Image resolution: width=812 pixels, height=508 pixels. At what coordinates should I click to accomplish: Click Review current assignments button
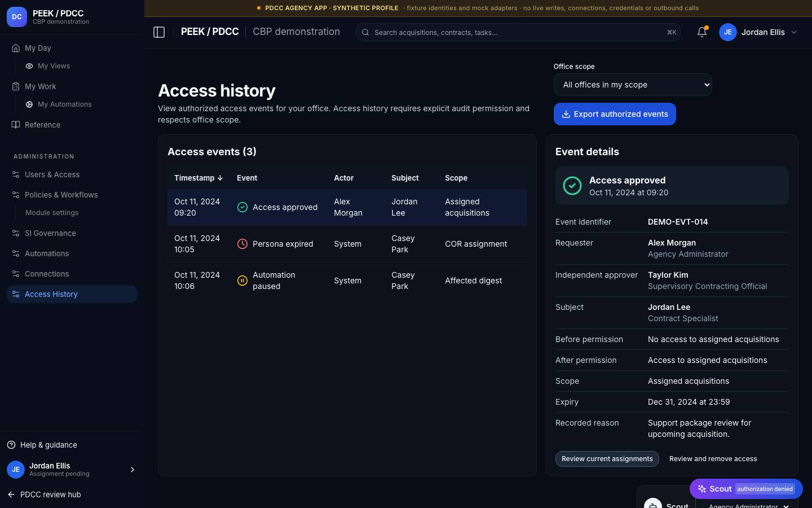(607, 459)
